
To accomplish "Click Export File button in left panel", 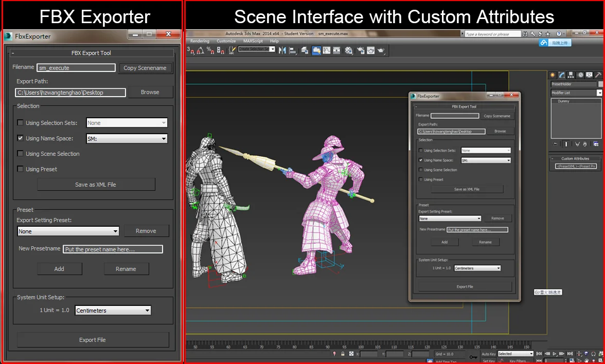I will [x=93, y=340].
